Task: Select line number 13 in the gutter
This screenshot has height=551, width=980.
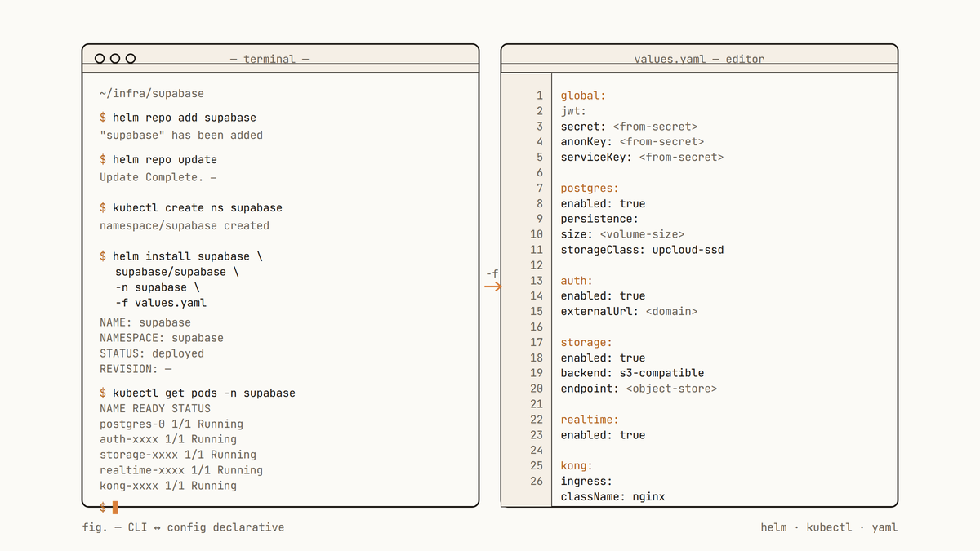Action: coord(537,280)
